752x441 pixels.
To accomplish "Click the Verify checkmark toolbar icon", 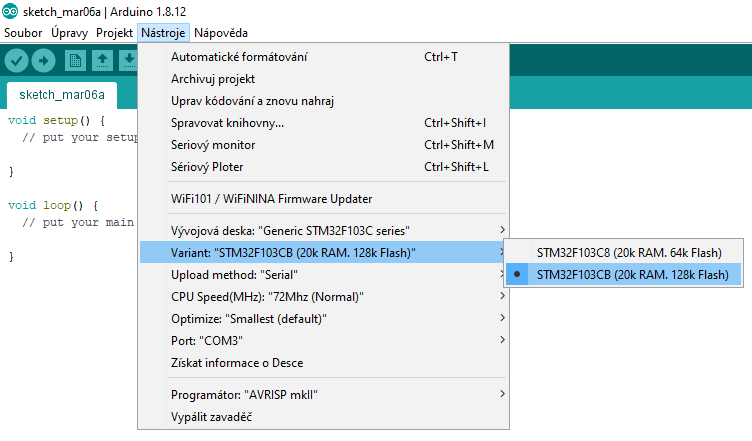I will tap(16, 61).
